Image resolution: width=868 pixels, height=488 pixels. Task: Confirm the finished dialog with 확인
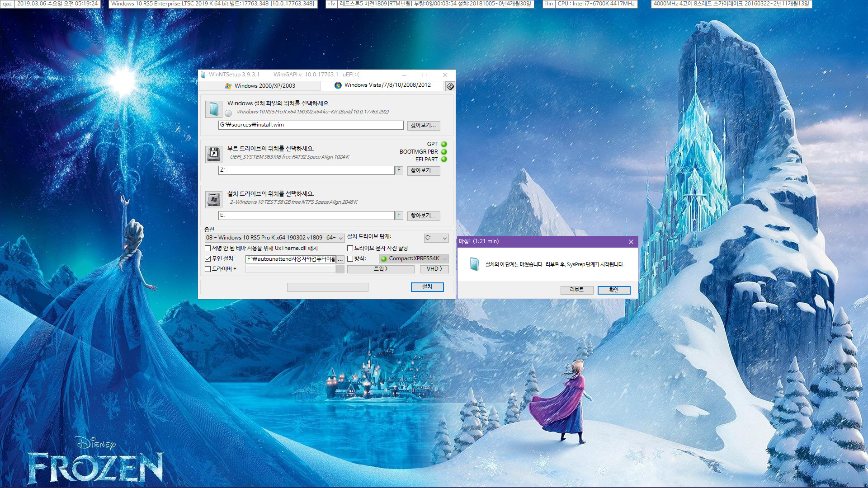[x=614, y=290]
